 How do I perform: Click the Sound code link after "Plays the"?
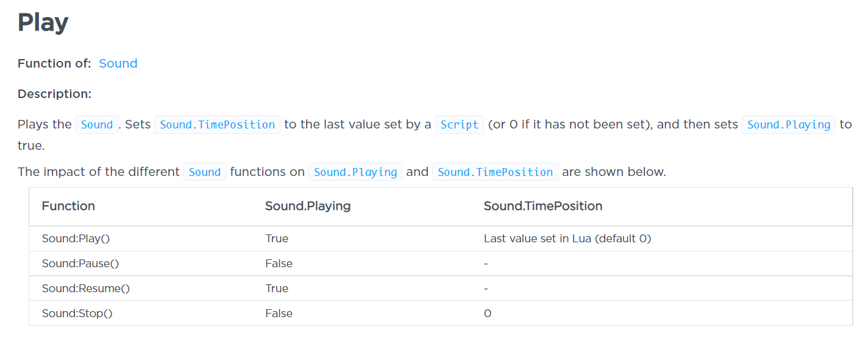[97, 125]
